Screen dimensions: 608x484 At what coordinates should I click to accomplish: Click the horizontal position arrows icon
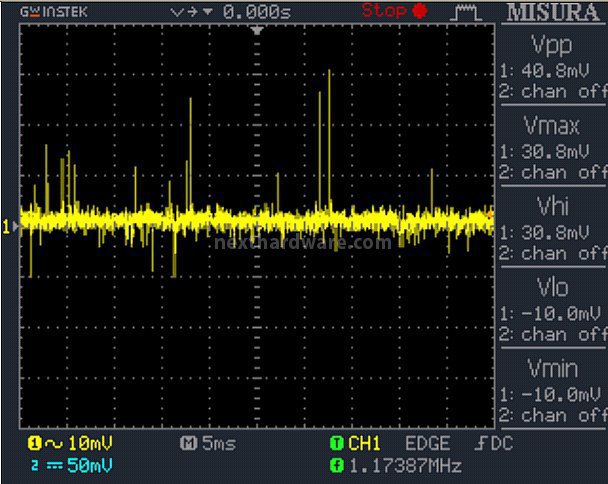point(192,12)
